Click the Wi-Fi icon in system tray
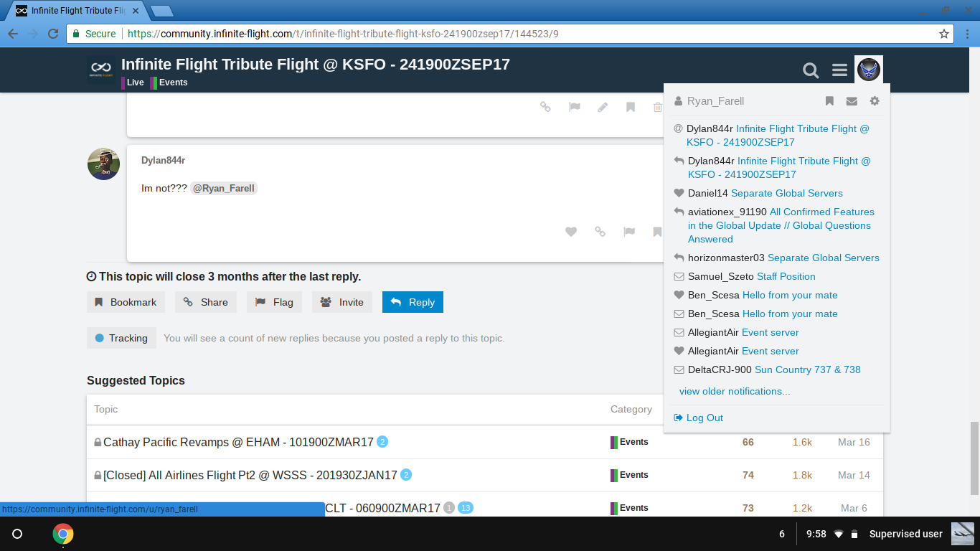980x551 pixels. (x=838, y=534)
